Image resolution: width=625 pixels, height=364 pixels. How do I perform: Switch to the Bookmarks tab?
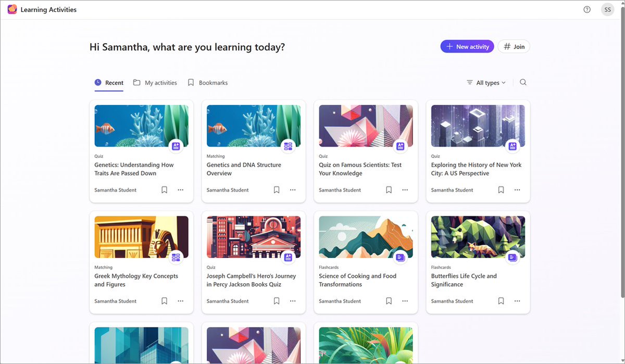[207, 83]
